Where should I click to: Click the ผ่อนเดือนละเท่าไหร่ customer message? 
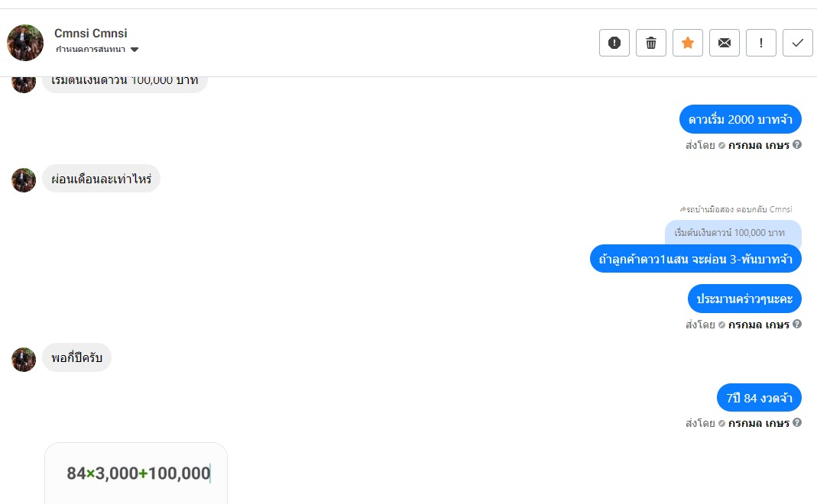[x=101, y=179]
